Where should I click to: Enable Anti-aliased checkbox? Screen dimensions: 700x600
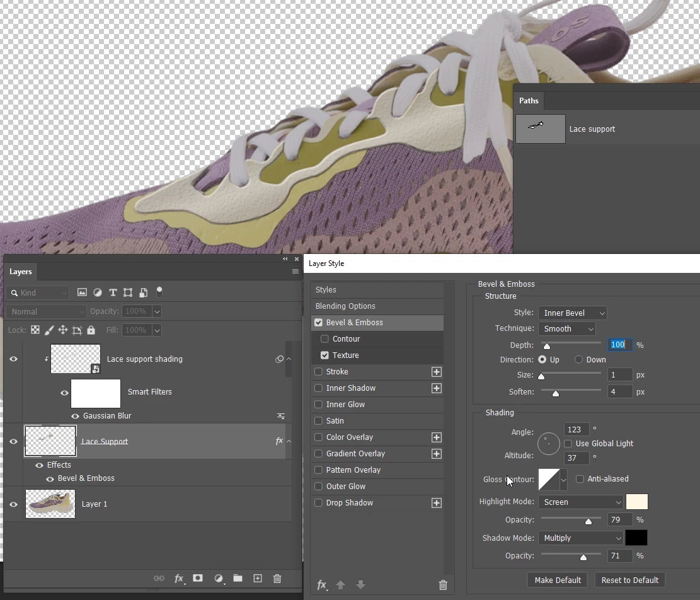[580, 479]
